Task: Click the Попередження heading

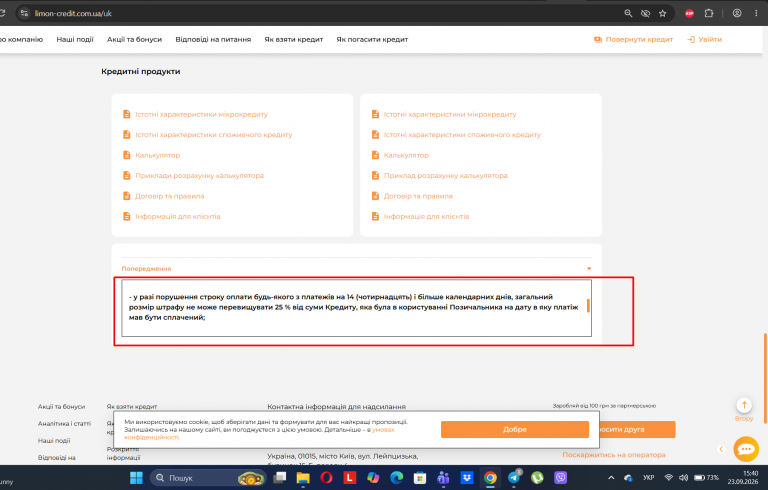Action: click(146, 269)
